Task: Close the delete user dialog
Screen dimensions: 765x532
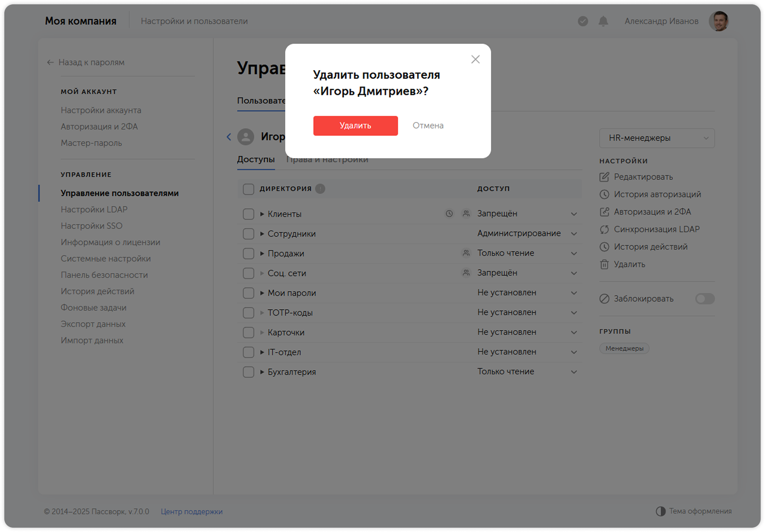Action: click(x=475, y=59)
